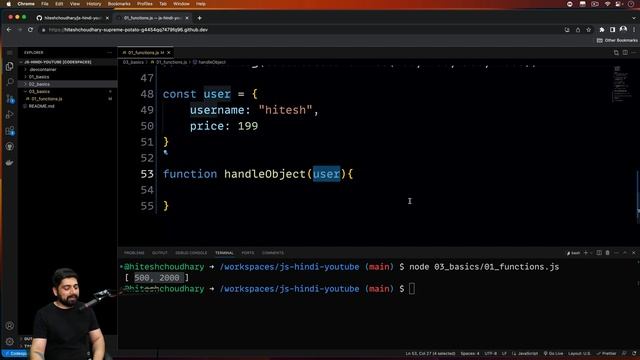Open the Chrome History menu
Viewport: 640px width, 360px height.
coord(93,4)
